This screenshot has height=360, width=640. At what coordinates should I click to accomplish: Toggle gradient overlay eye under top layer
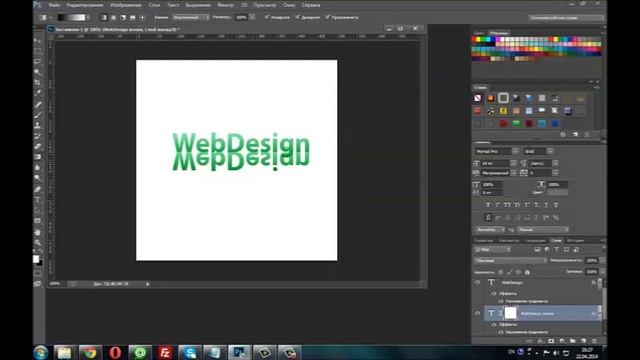(x=501, y=301)
